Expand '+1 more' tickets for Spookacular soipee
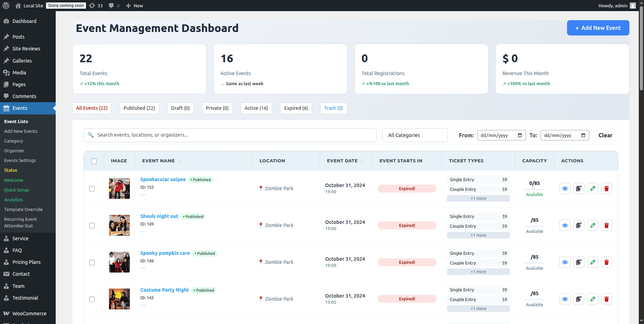This screenshot has width=644, height=324. click(x=478, y=199)
